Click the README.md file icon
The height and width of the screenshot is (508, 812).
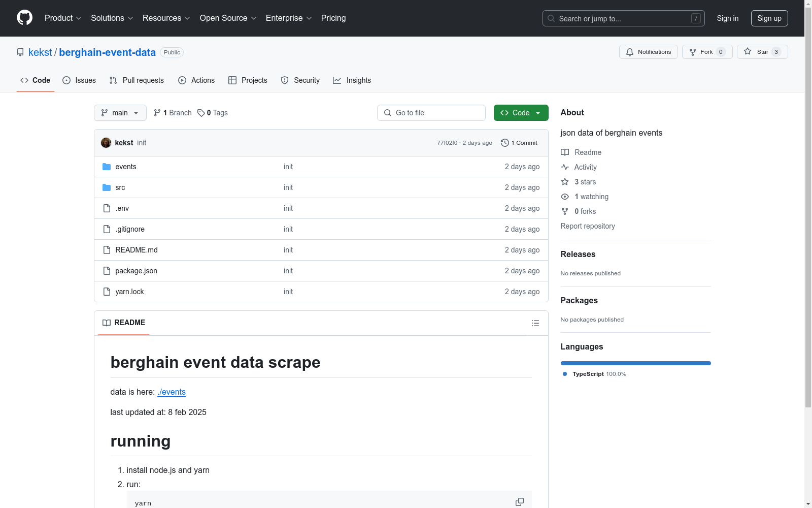pos(107,250)
